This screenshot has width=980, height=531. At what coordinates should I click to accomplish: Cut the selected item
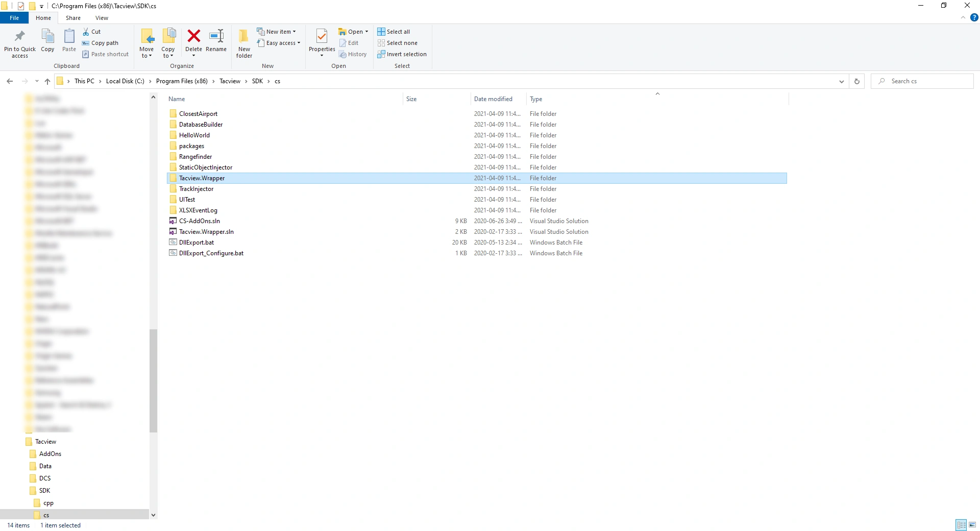92,32
